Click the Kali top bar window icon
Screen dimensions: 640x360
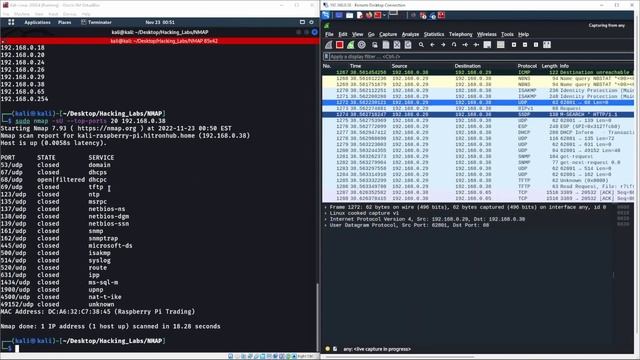pos(302,22)
